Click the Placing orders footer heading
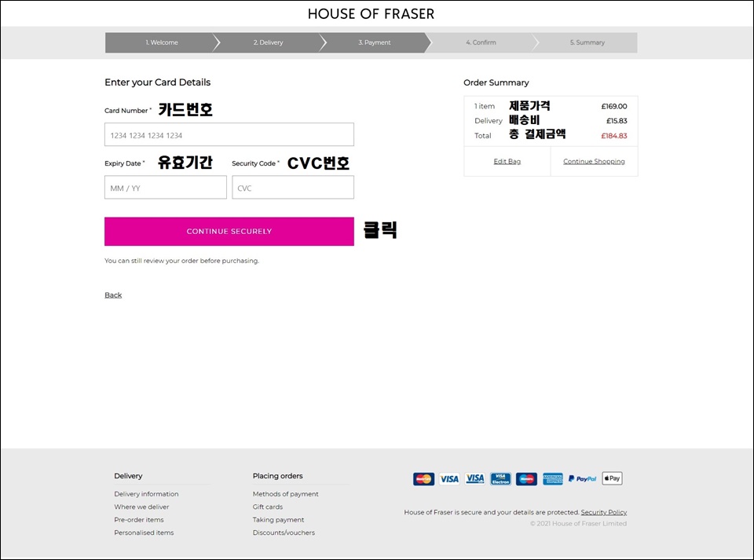The width and height of the screenshot is (754, 560). (277, 476)
